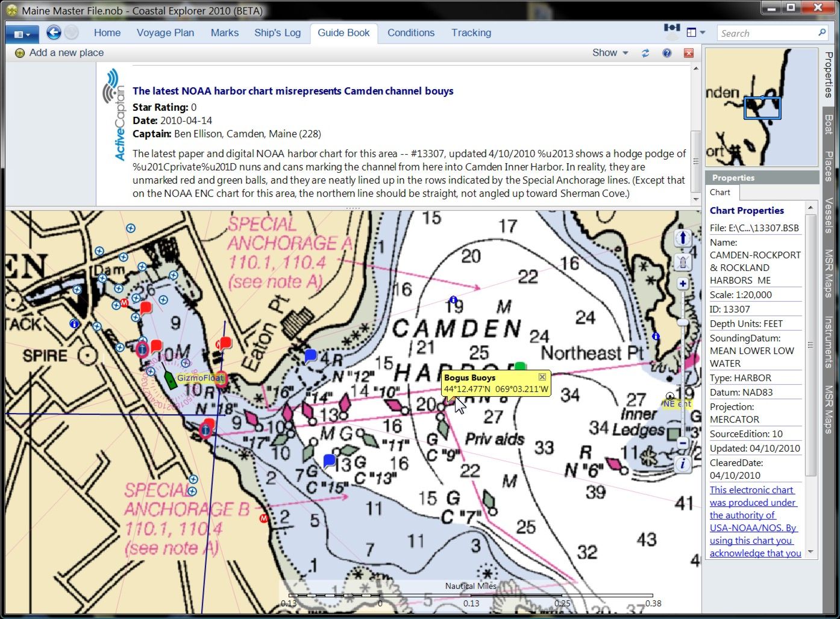Open the Show dropdown menu

pos(610,53)
